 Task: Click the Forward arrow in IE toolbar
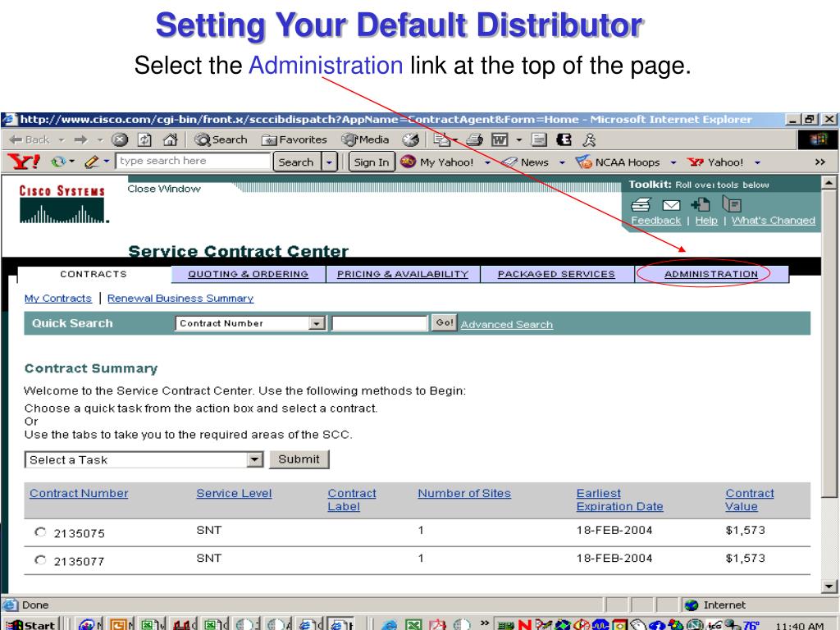coord(81,139)
